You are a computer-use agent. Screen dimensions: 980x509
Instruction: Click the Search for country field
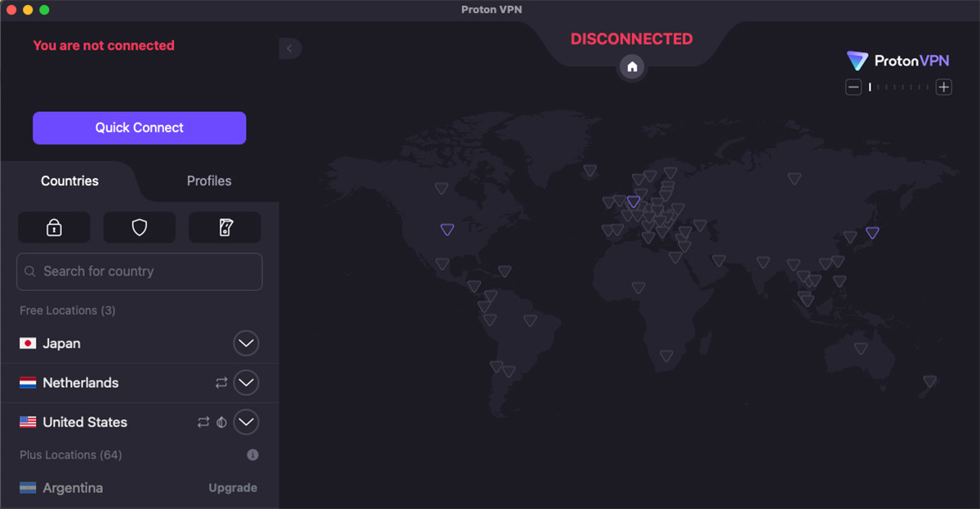140,271
